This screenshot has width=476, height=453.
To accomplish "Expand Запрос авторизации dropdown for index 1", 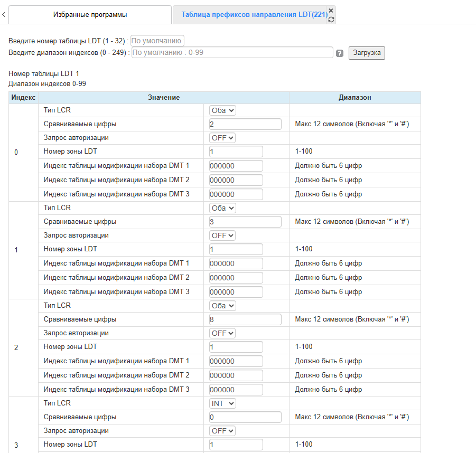I will click(222, 235).
